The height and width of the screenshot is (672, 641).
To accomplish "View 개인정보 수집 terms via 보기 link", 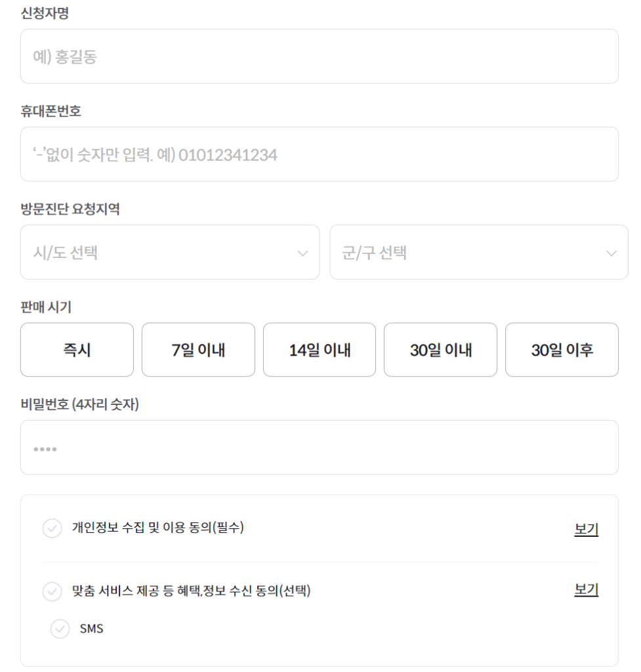I will [x=586, y=529].
